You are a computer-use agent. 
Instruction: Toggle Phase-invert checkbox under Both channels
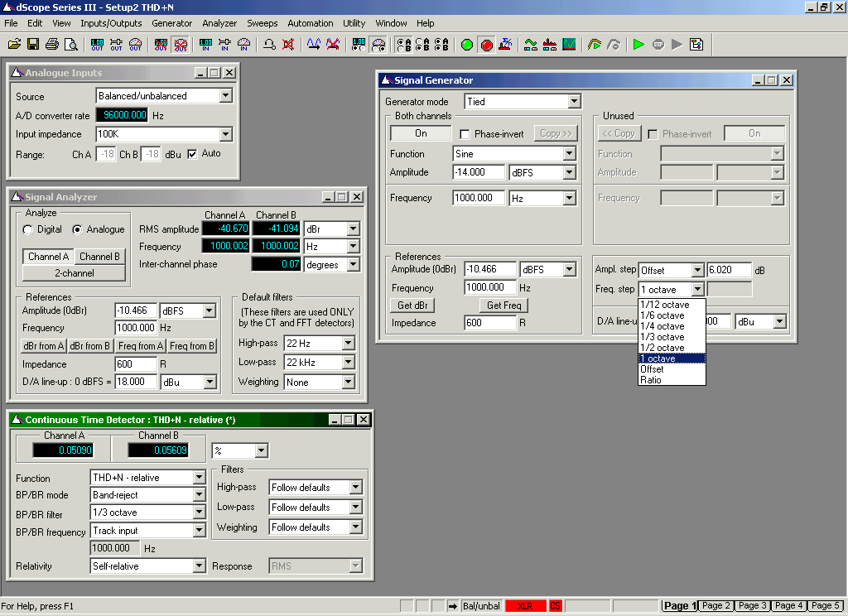pos(465,134)
